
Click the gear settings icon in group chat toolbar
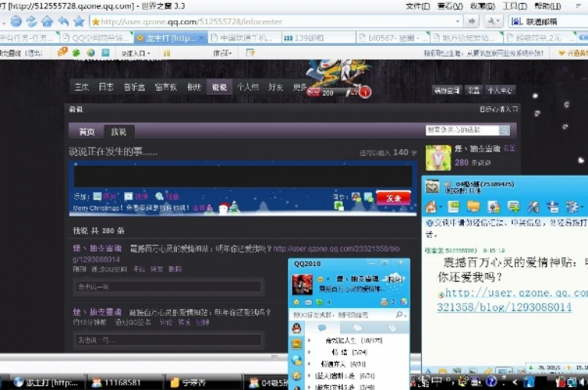coord(572,206)
